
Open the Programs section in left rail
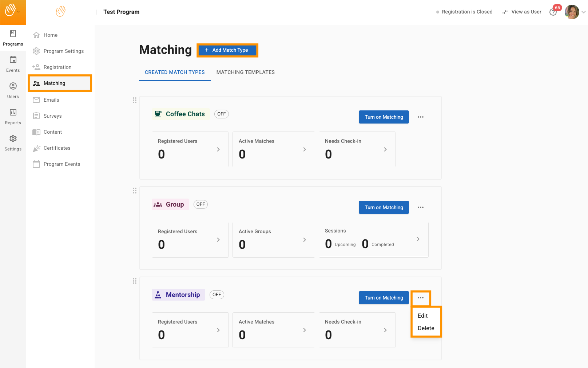[13, 38]
